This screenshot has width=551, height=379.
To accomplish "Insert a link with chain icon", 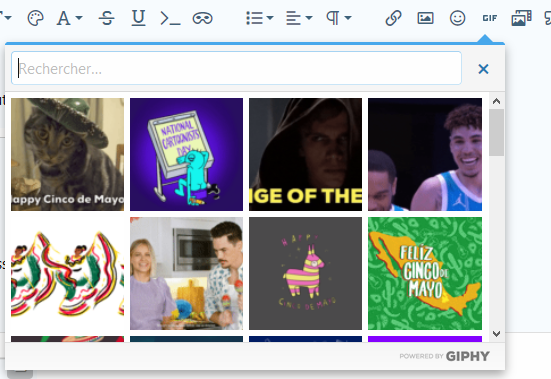I will point(393,18).
